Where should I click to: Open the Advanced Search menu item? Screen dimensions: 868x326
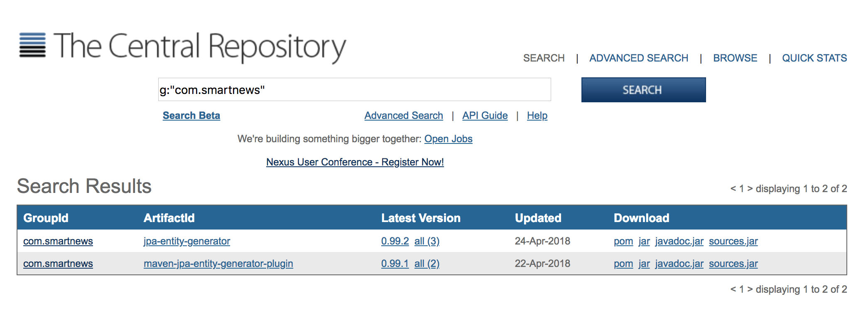pos(638,58)
